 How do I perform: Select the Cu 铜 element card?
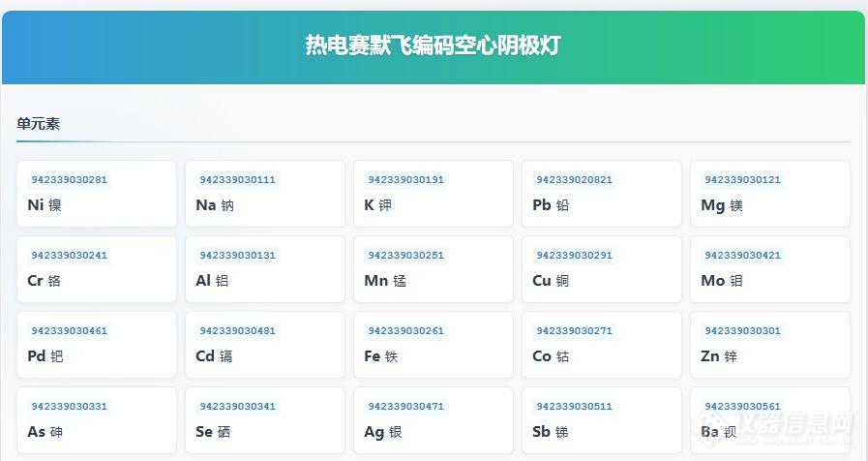tap(601, 269)
